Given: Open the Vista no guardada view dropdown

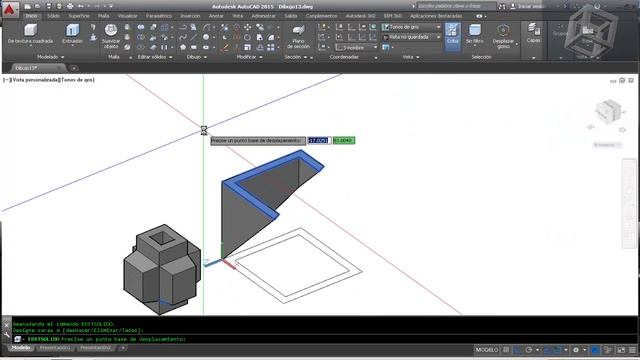Looking at the screenshot, I should click(411, 37).
